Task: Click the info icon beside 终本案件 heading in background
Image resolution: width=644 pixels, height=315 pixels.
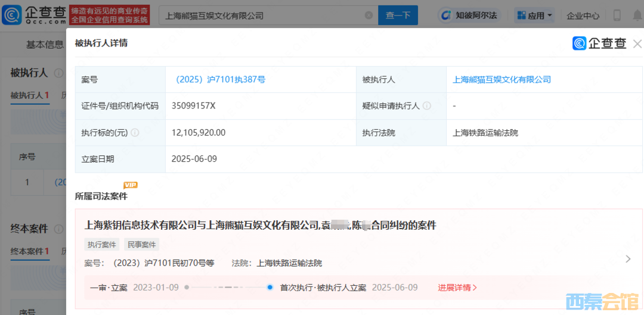Action: click(58, 229)
